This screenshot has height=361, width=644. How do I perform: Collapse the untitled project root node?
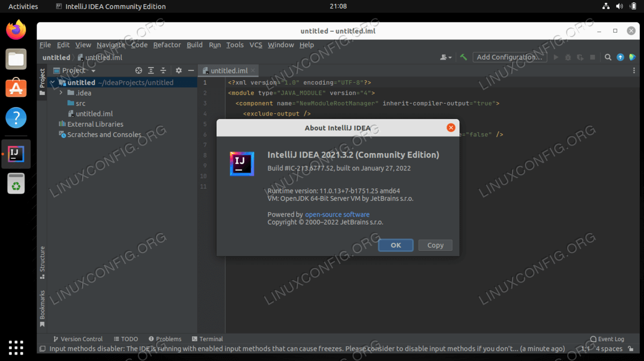coord(53,83)
